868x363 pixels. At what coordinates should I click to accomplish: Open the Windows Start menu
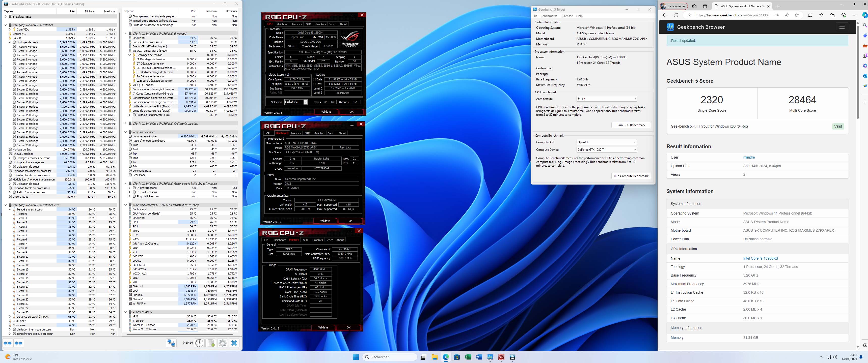356,357
